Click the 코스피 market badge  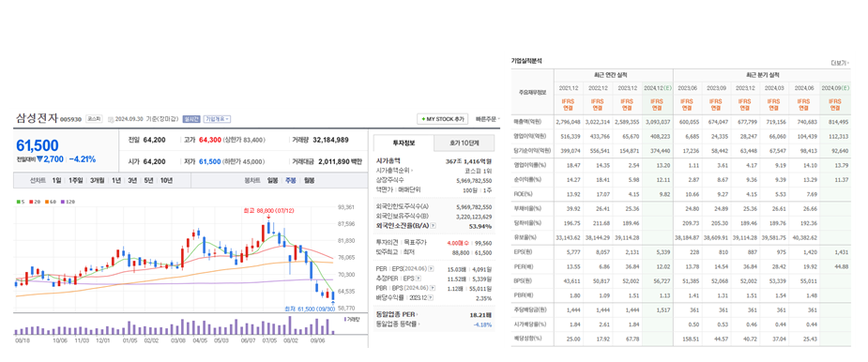tap(95, 119)
